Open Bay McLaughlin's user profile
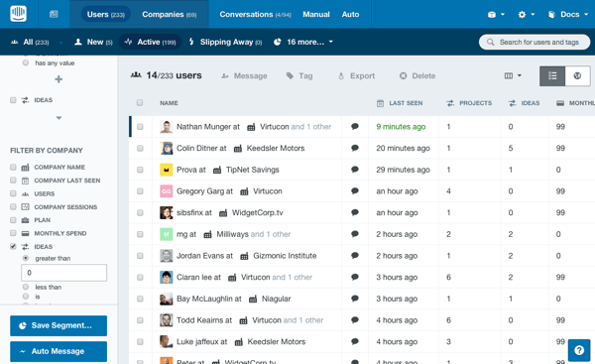The image size is (595, 364). pos(205,299)
